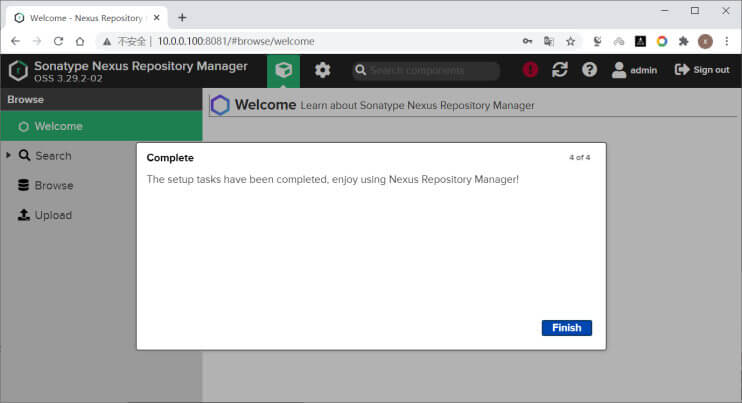Click Sign out in the header

pyautogui.click(x=702, y=70)
